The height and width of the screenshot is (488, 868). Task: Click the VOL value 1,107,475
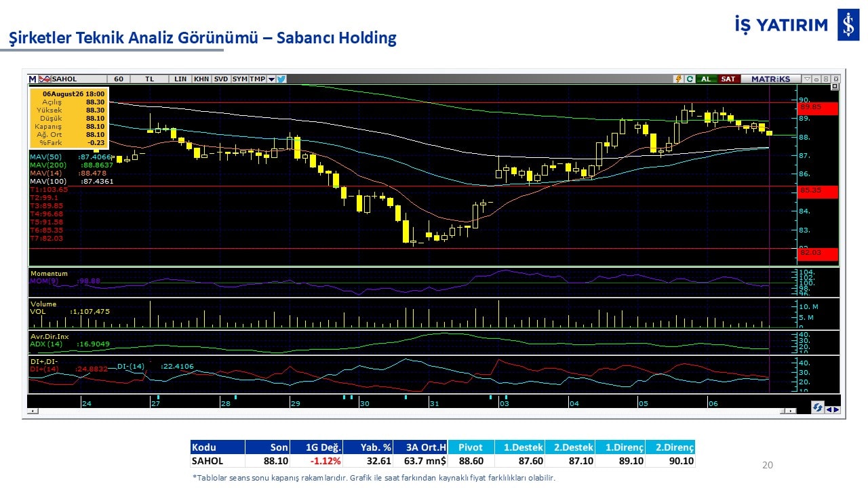[90, 312]
